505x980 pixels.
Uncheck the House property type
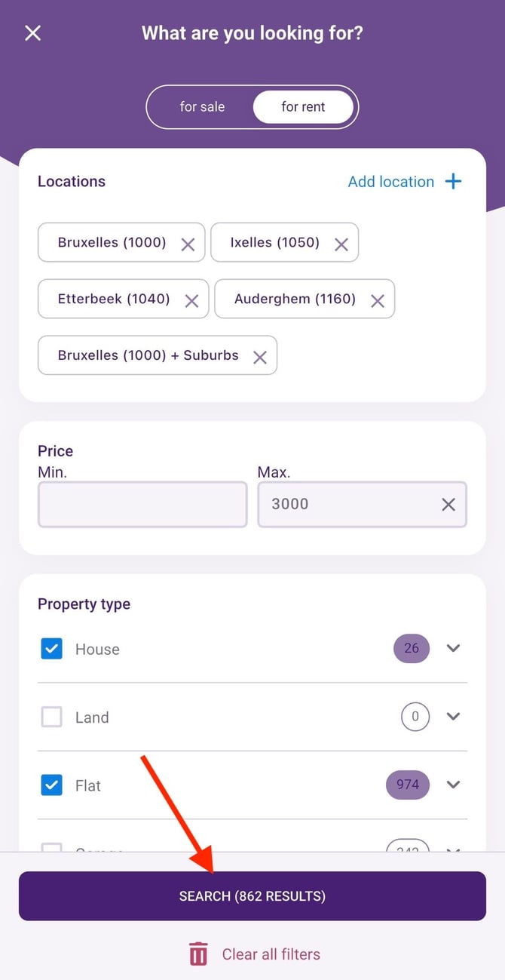51,648
